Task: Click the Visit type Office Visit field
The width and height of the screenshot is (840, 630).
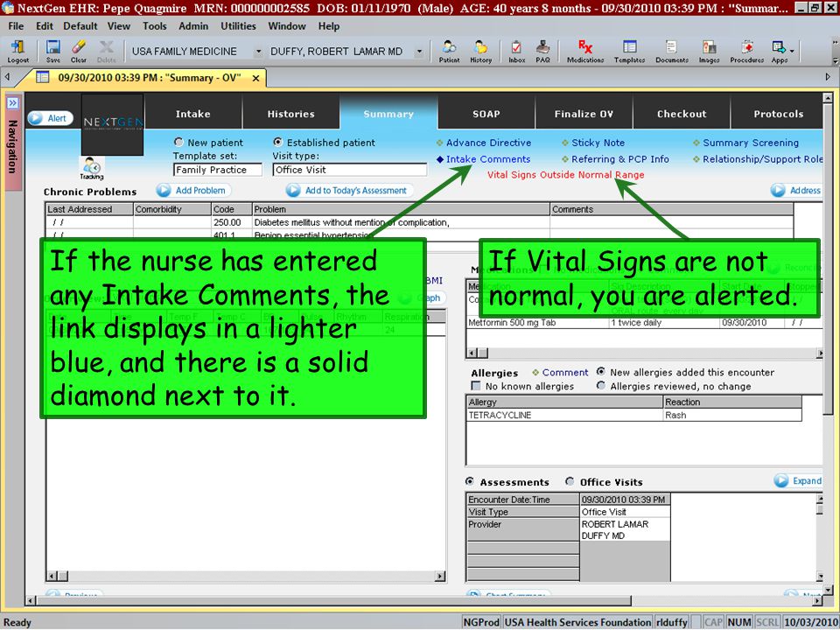Action: point(350,170)
